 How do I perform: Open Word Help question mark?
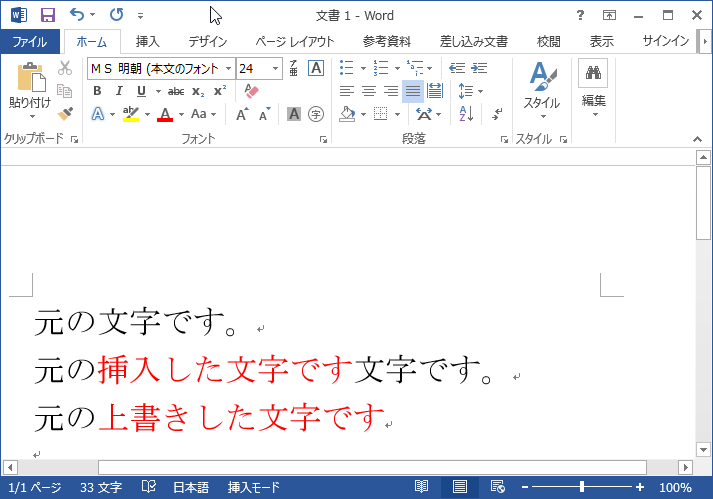(x=580, y=15)
